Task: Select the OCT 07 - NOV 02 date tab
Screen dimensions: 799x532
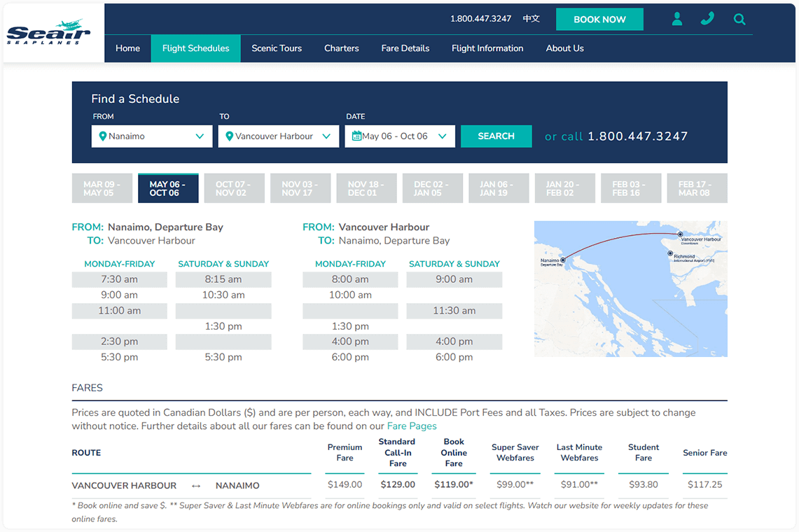Action: 235,188
